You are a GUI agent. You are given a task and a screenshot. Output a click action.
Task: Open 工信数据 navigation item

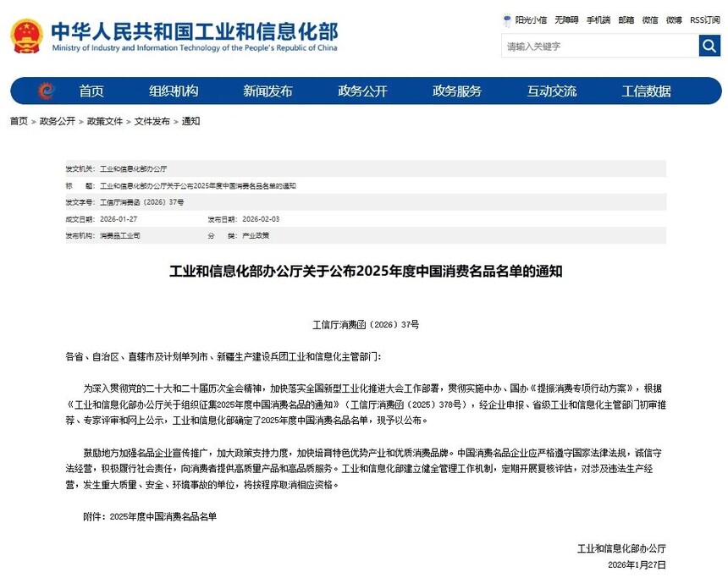[x=646, y=91]
